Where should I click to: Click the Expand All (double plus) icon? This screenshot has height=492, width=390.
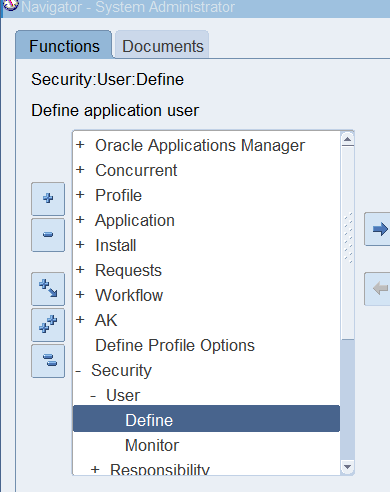point(48,325)
